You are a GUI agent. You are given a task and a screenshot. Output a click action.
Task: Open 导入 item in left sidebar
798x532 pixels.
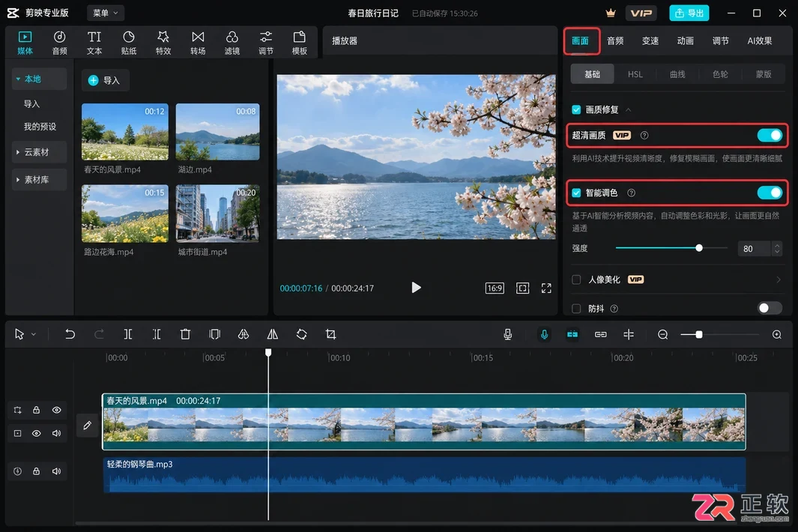pyautogui.click(x=31, y=104)
